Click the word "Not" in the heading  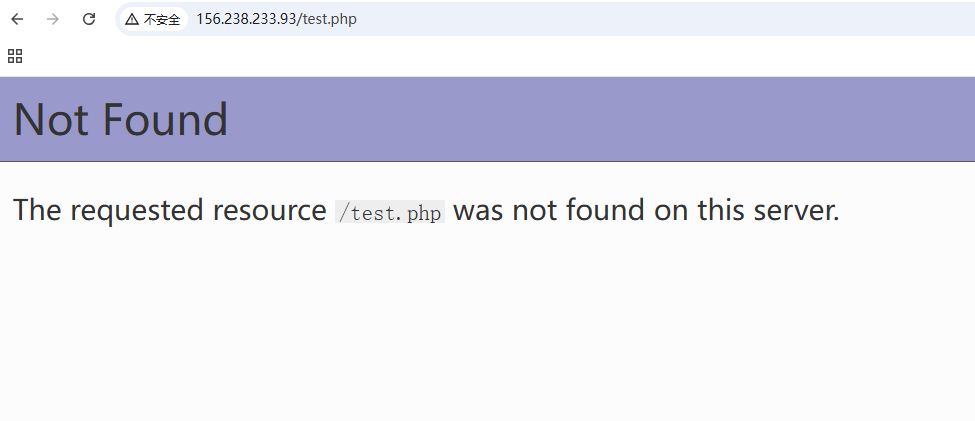tap(49, 120)
